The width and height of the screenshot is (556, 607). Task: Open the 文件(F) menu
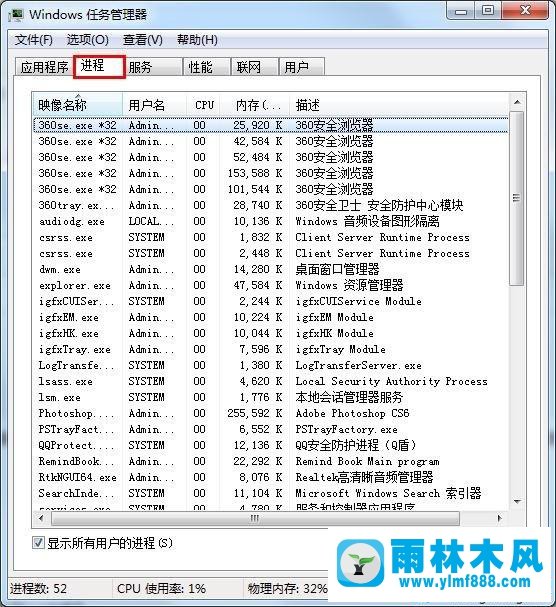34,40
